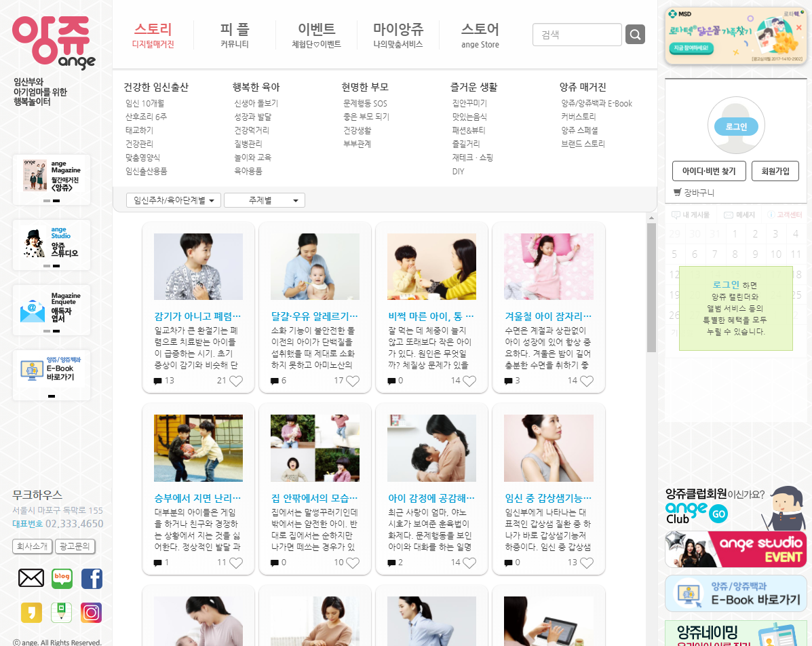Click the 회원가입 button
This screenshot has width=812, height=646.
775,171
